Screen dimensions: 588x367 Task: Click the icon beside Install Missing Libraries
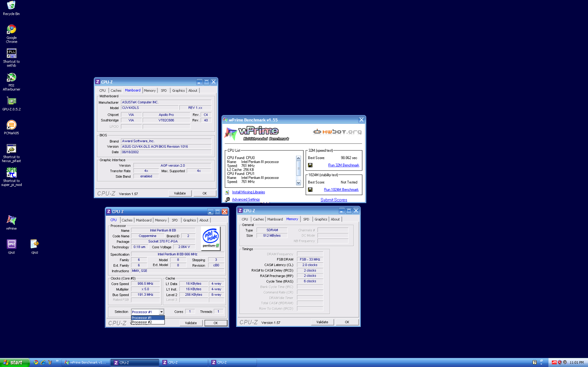[227, 192]
